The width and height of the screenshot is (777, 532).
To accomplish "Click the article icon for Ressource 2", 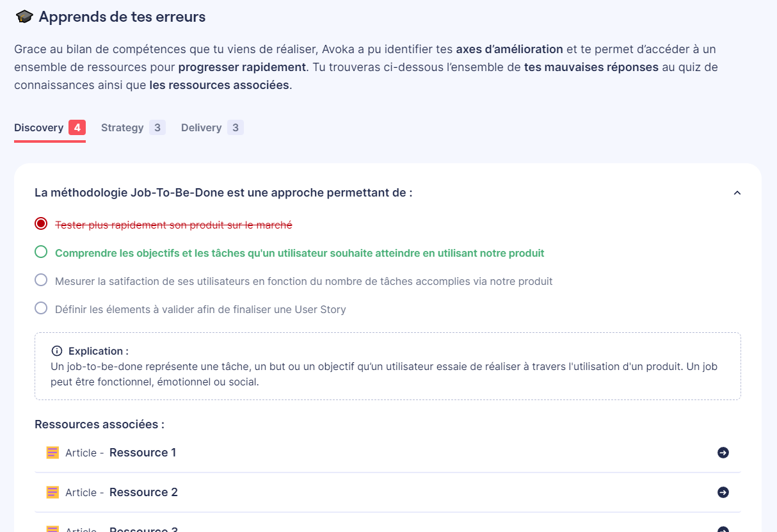I will pyautogui.click(x=52, y=492).
